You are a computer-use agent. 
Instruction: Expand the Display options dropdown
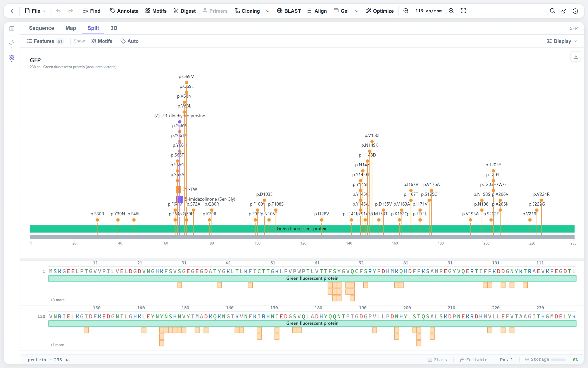[x=562, y=41]
